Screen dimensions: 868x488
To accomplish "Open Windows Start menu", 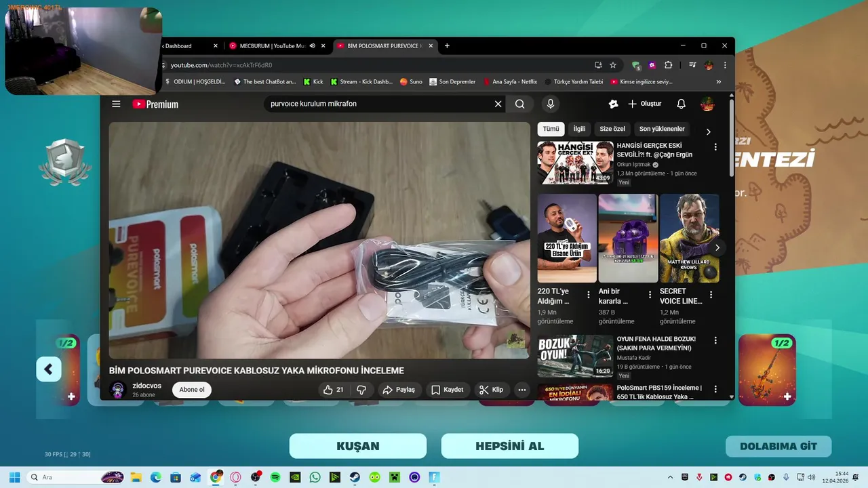I will pyautogui.click(x=14, y=477).
